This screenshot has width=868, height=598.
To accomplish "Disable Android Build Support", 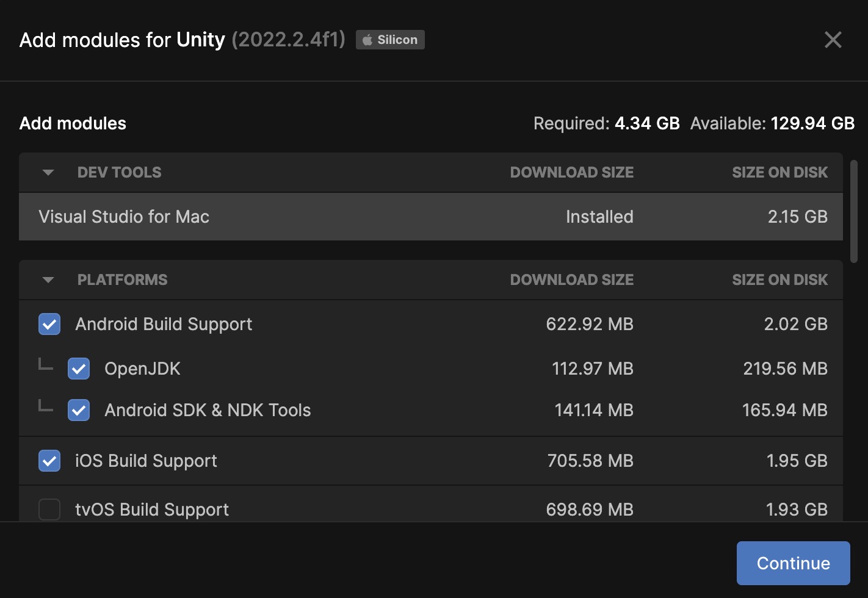I will coord(49,324).
